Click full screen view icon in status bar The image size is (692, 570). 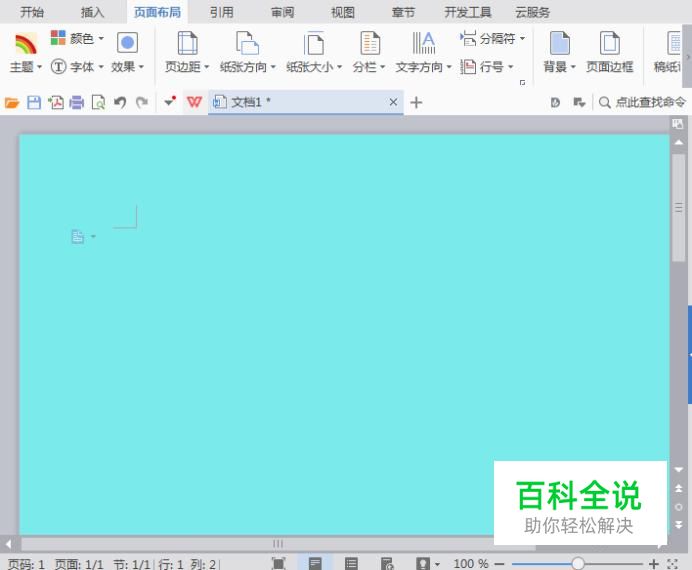(278, 563)
